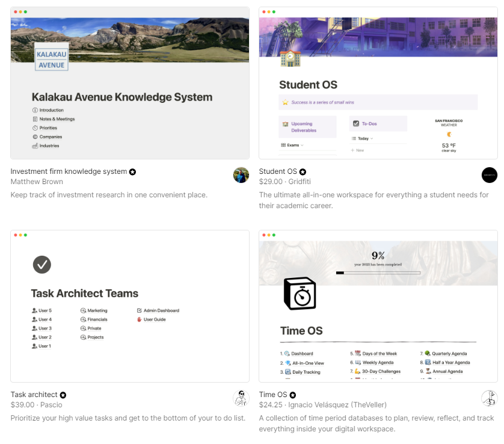Open Ignacio Velásquez's creator avatar
Viewport: 504px width, 444px height.
[x=490, y=398]
